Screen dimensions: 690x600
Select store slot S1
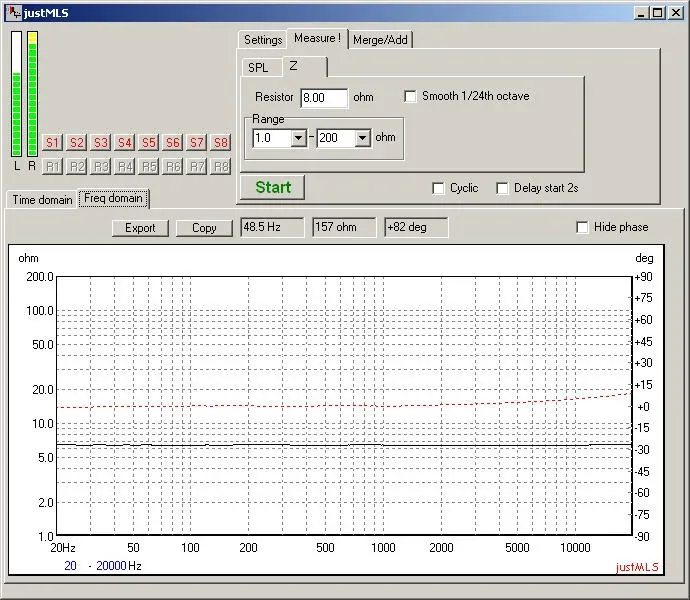52,143
